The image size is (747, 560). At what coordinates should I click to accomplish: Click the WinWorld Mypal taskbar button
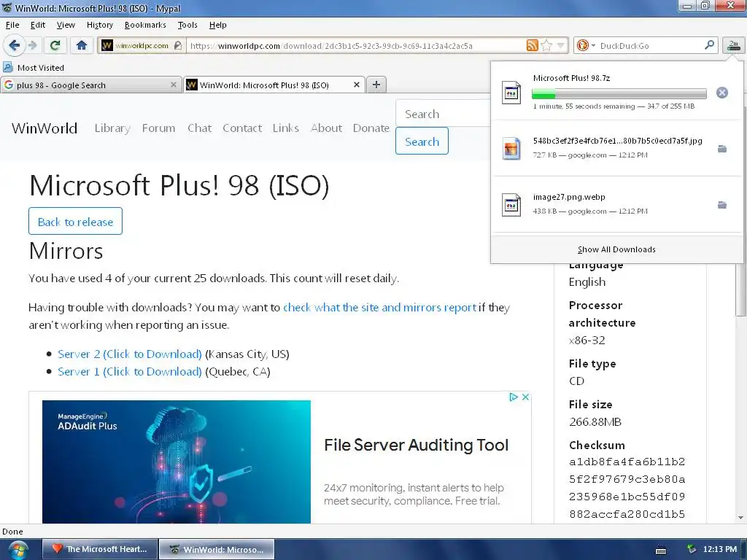[x=217, y=549]
